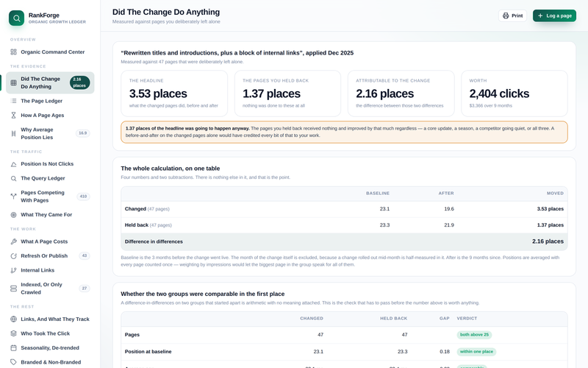Screen dimensions: 588x368
Task: Open The Page Ledger section
Action: coord(50,101)
